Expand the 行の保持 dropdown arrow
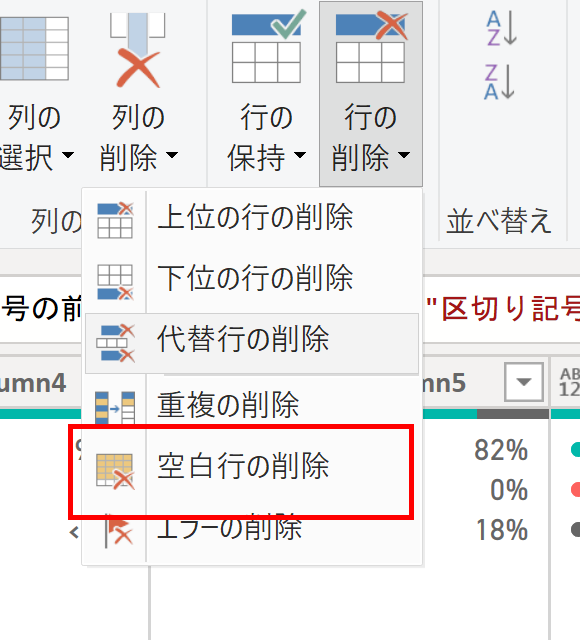580x640 pixels. tap(300, 155)
